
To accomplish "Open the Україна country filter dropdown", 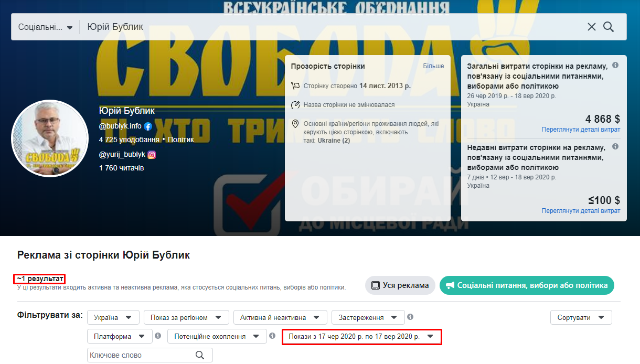I will [113, 317].
